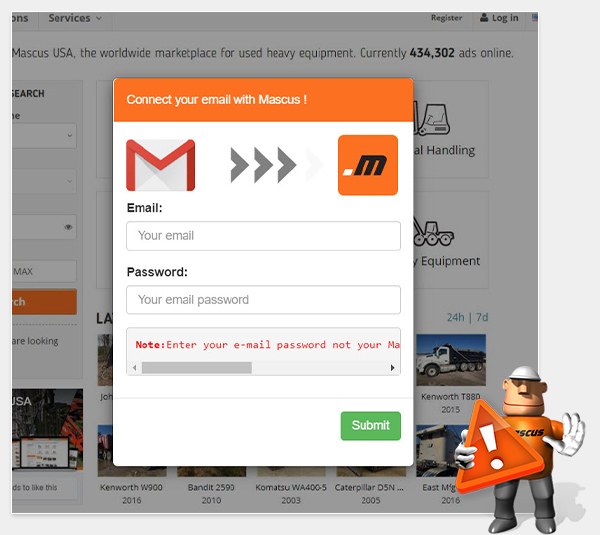Click the forestry equipment machine icon
600x535 pixels.
pyautogui.click(x=433, y=232)
